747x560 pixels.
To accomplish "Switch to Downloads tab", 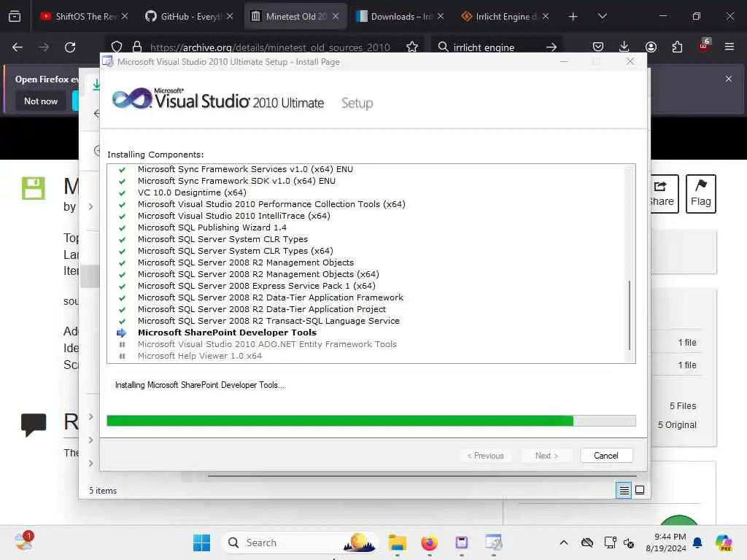I will coord(400,16).
